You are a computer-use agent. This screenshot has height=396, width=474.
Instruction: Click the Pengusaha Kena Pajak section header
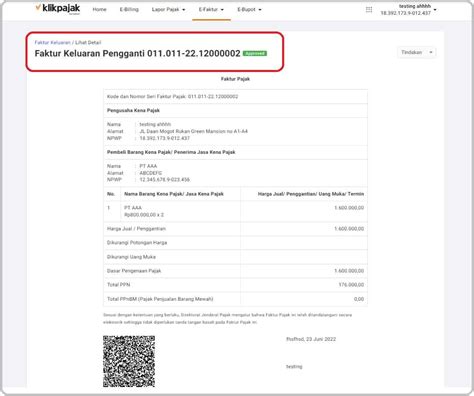pyautogui.click(x=133, y=110)
